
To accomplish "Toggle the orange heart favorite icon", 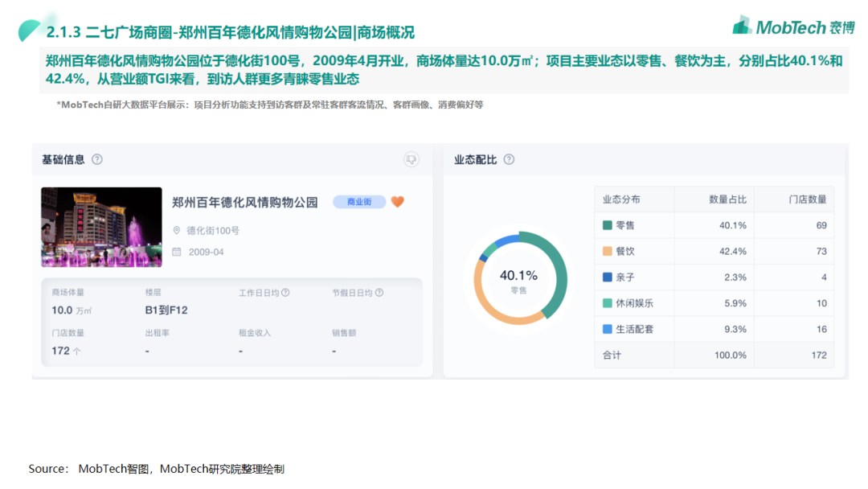I will point(398,202).
